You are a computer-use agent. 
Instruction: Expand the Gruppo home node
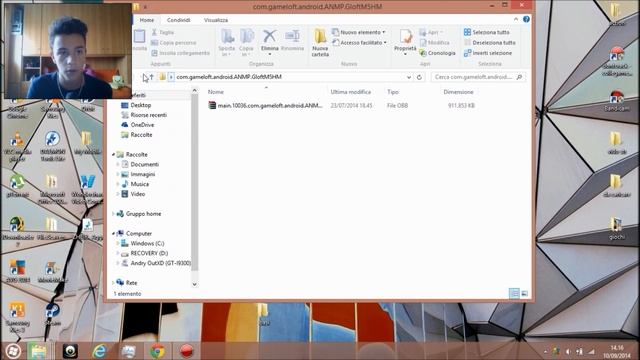coord(113,213)
